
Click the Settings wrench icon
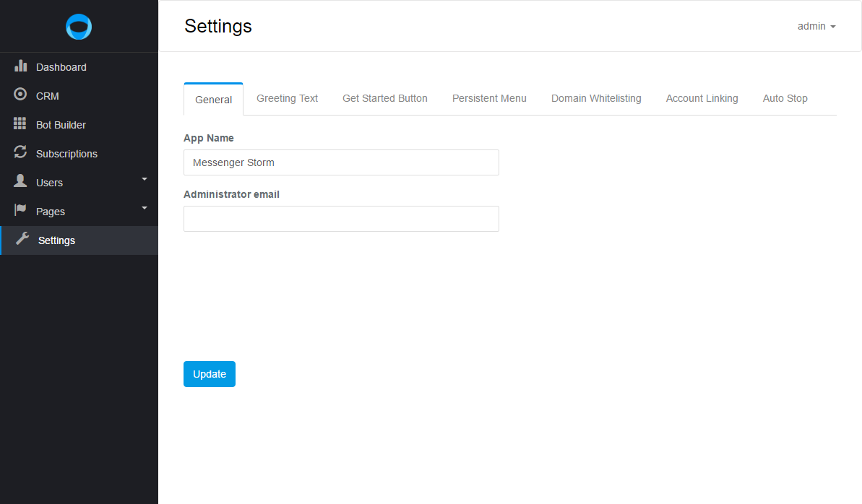[x=22, y=240]
